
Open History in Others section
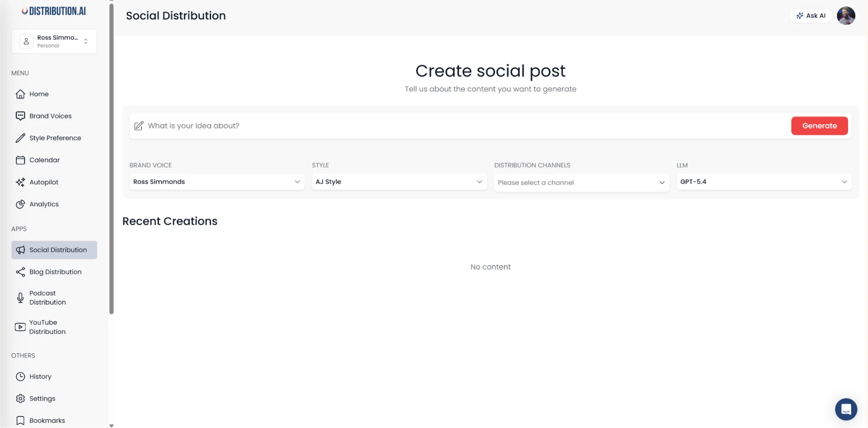[54, 377]
